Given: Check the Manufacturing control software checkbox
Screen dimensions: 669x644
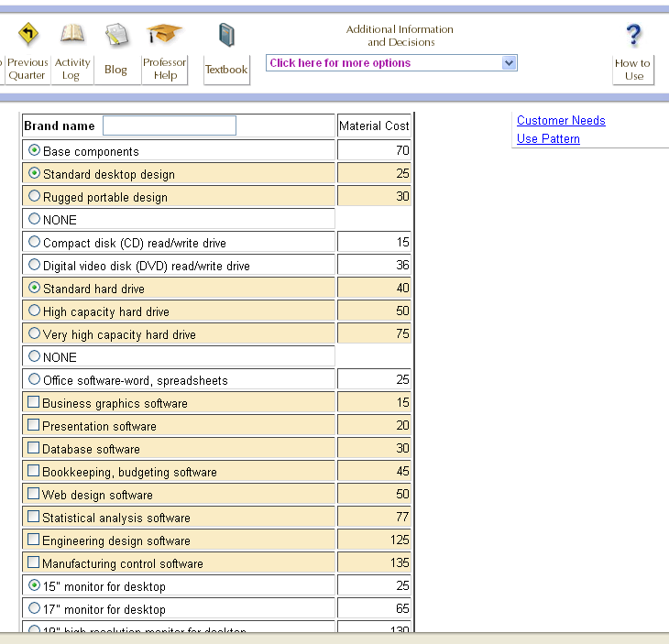Looking at the screenshot, I should [33, 562].
